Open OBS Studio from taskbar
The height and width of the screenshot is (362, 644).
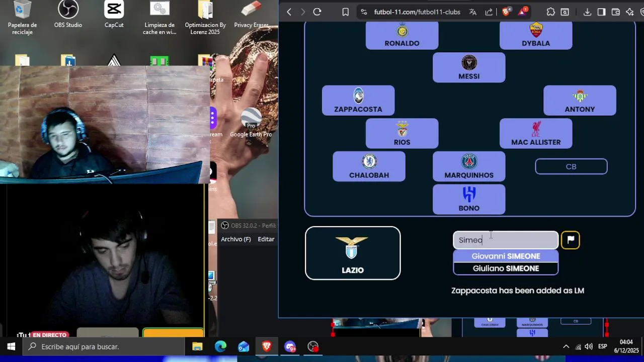[x=313, y=346]
